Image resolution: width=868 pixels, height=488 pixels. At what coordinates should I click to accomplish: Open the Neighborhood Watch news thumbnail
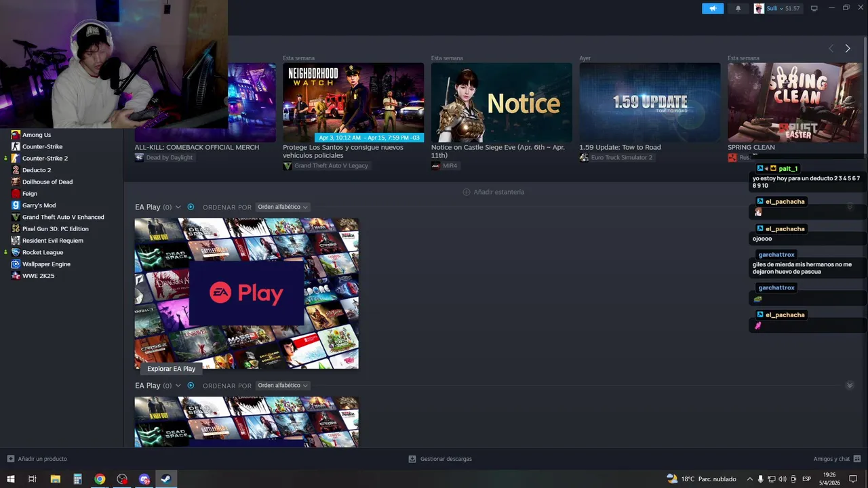(x=353, y=102)
